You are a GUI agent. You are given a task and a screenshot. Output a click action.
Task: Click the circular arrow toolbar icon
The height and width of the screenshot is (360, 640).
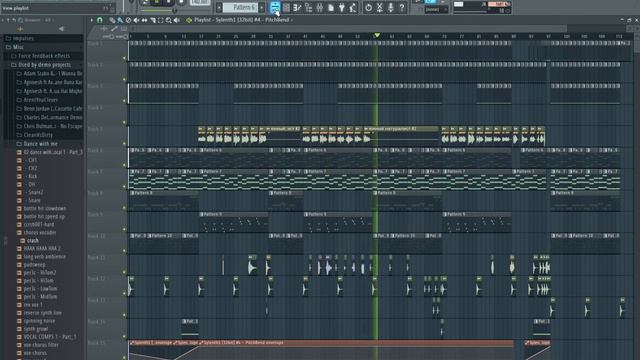[368, 7]
